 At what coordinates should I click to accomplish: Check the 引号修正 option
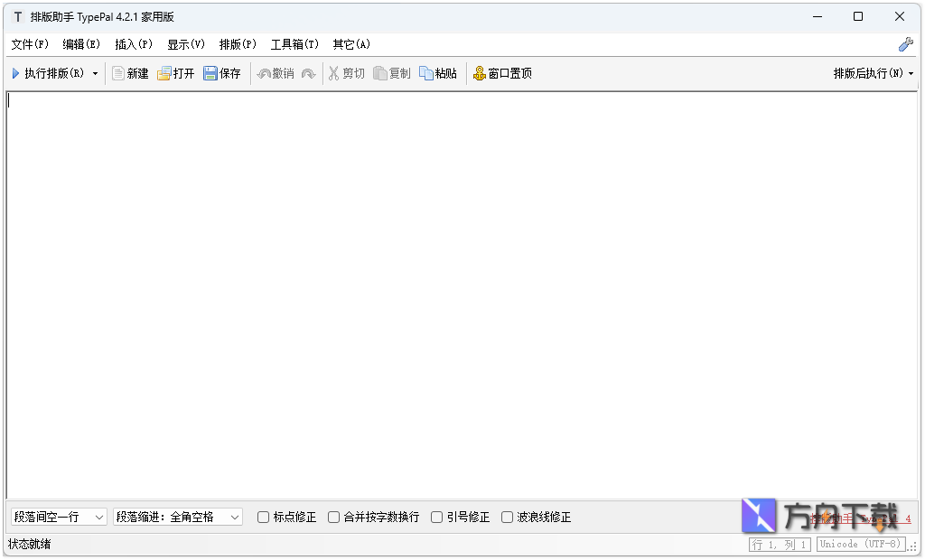pyautogui.click(x=437, y=518)
